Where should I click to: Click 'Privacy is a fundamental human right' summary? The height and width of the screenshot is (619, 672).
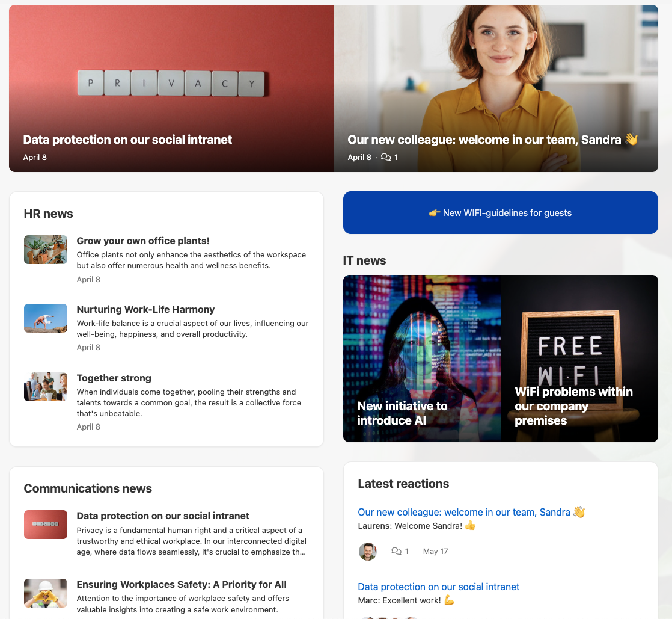point(192,541)
